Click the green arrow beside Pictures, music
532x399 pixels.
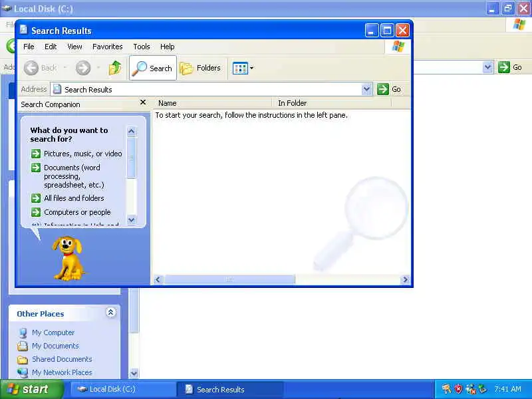click(x=36, y=154)
